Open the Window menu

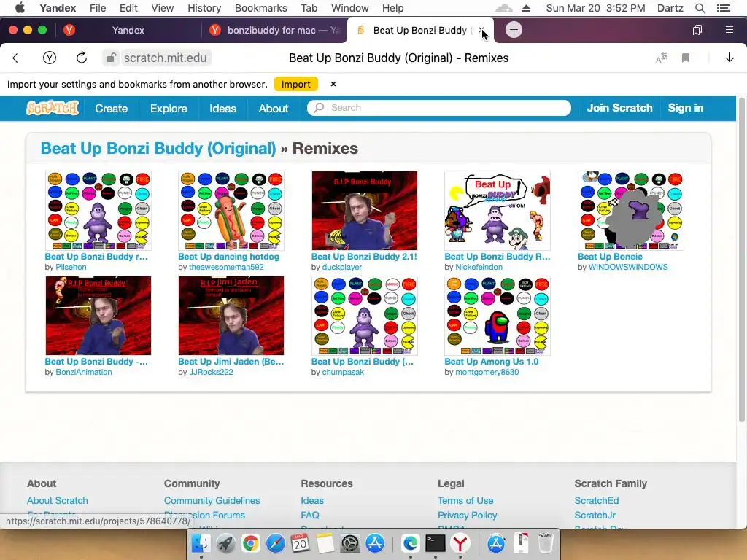pyautogui.click(x=349, y=8)
